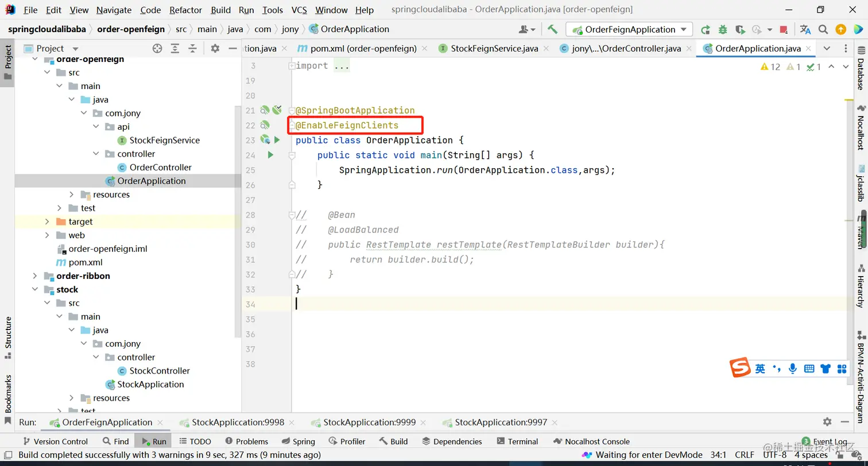Viewport: 868px width, 466px height.
Task: Hide the Project tool window
Action: [x=232, y=49]
